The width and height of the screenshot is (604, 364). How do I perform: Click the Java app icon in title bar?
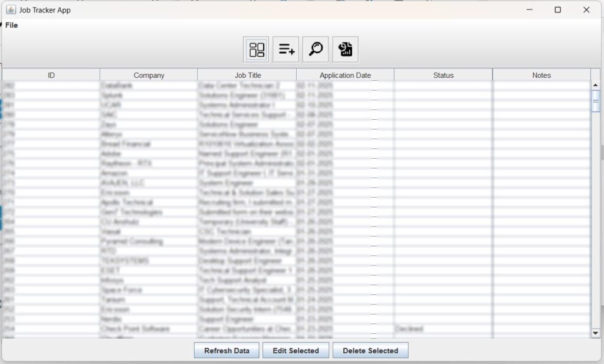11,10
